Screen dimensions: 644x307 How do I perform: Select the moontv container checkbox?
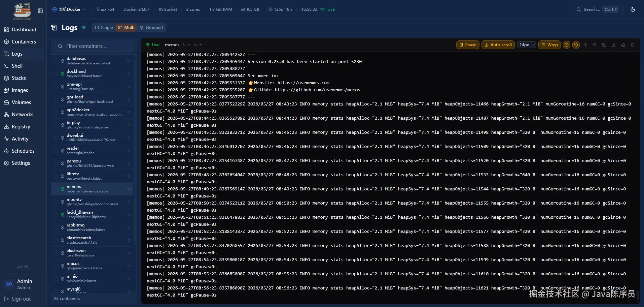coord(56,202)
